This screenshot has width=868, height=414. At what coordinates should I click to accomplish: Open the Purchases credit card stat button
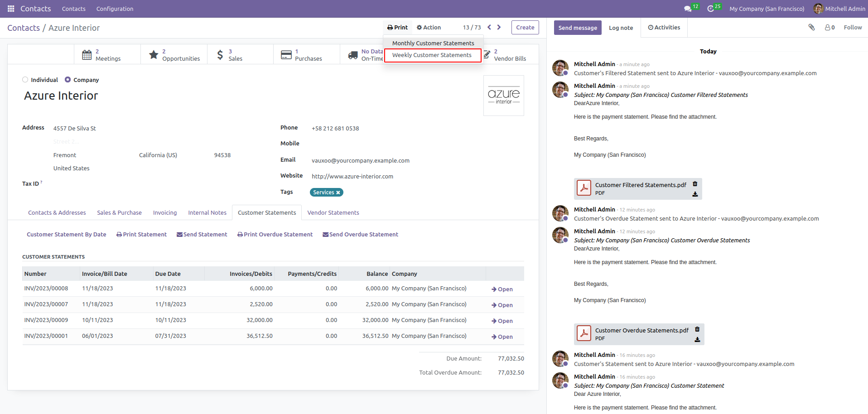tap(307, 55)
